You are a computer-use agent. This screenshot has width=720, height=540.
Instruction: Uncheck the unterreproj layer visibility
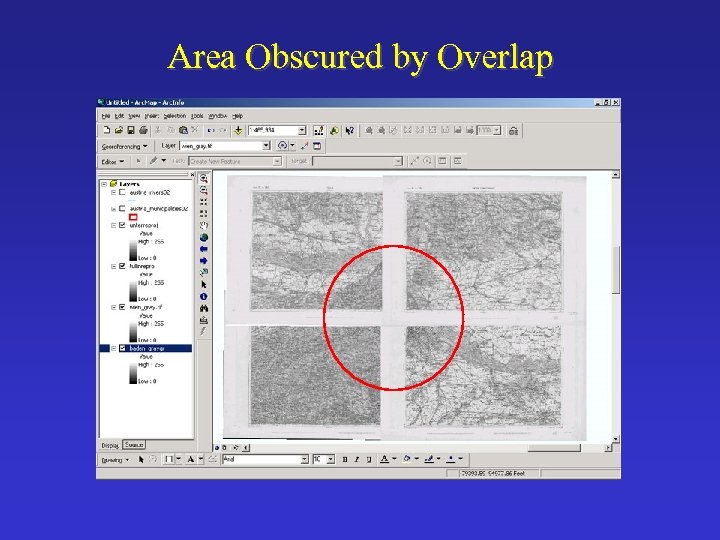click(x=122, y=225)
